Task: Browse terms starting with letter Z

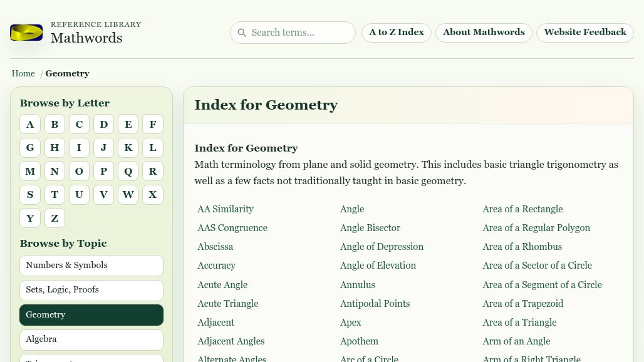Action: (55, 218)
